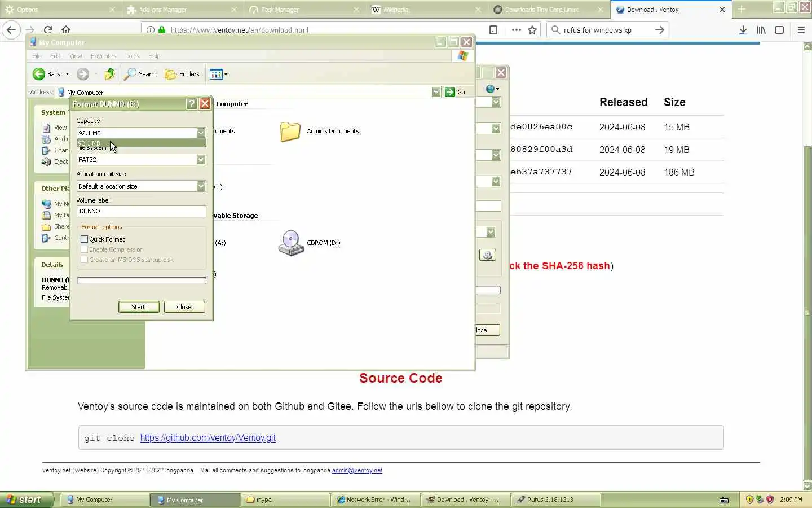Open the Capacity dropdown in Format dialog

(201, 133)
